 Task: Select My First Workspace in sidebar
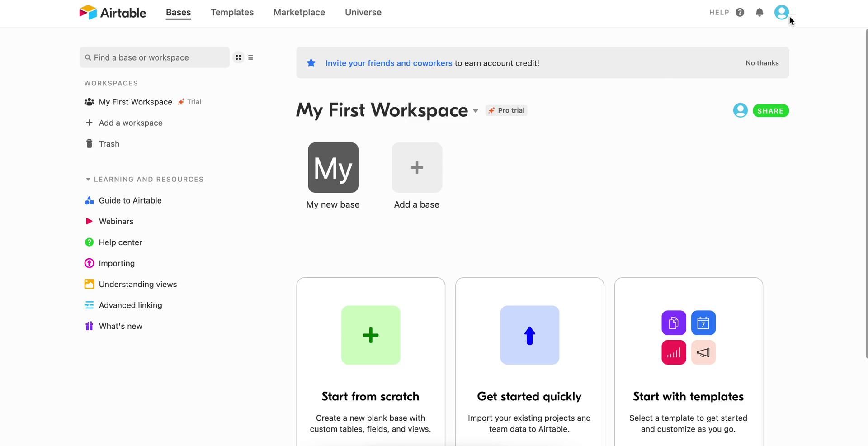click(136, 102)
